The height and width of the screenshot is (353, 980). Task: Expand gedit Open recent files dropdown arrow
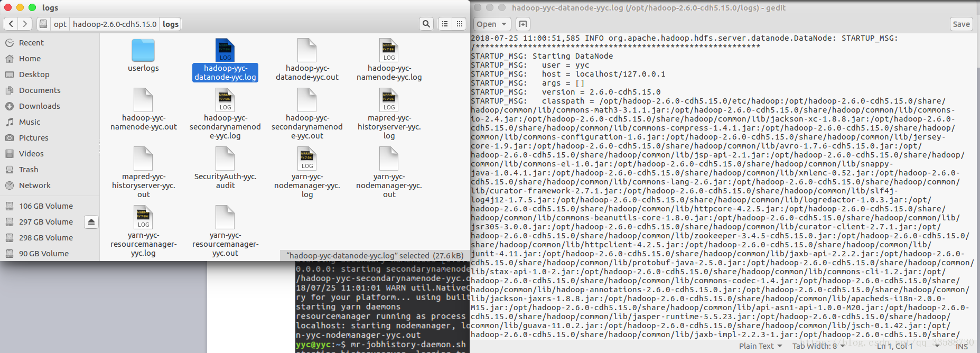(x=504, y=24)
